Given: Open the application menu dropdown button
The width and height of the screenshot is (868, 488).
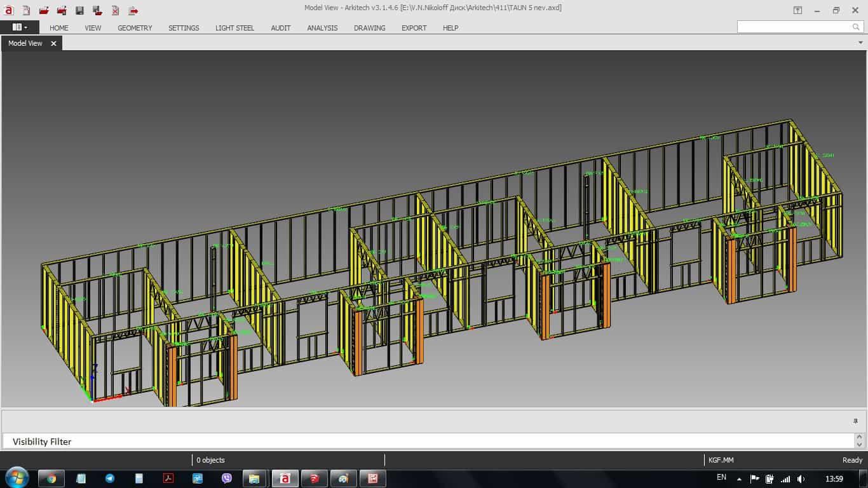Looking at the screenshot, I should (20, 27).
